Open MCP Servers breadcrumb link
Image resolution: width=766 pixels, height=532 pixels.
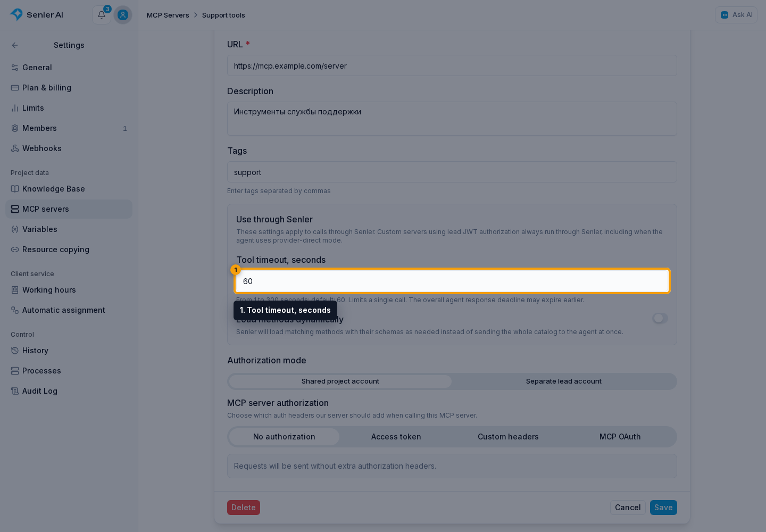point(168,15)
